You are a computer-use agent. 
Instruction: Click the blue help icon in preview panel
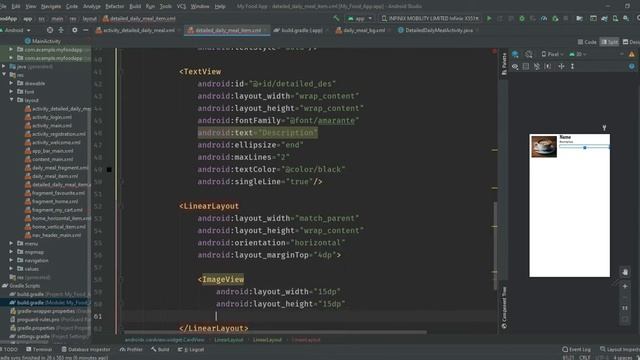click(x=632, y=66)
